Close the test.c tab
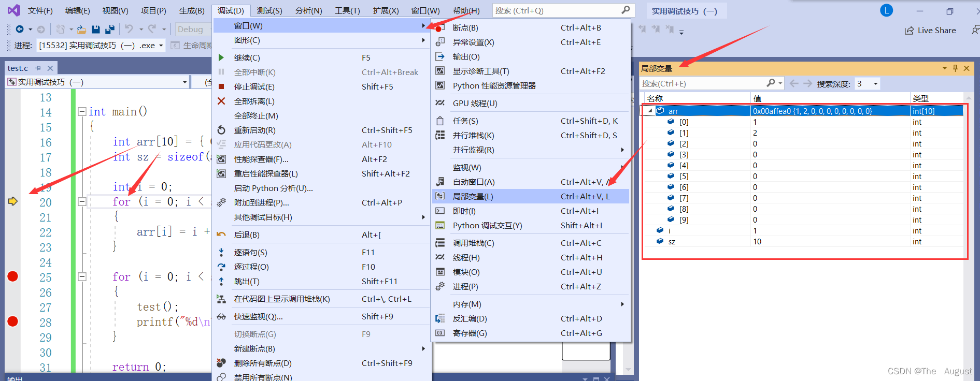 click(x=50, y=68)
